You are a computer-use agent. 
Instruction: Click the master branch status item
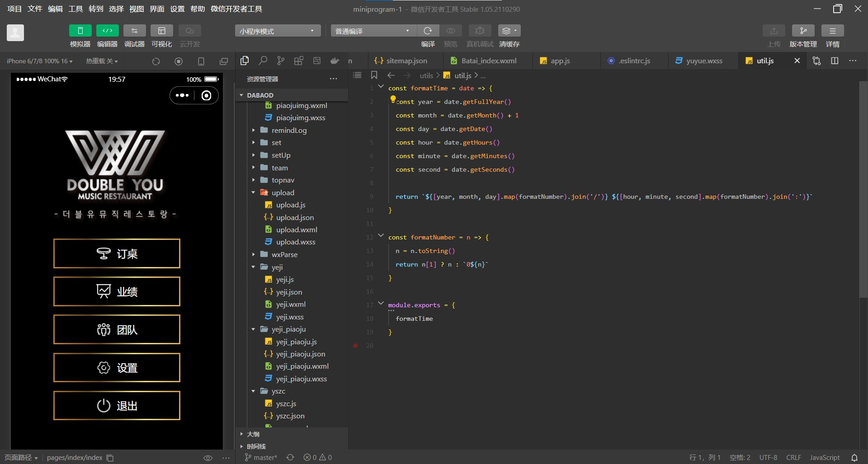(x=261, y=457)
